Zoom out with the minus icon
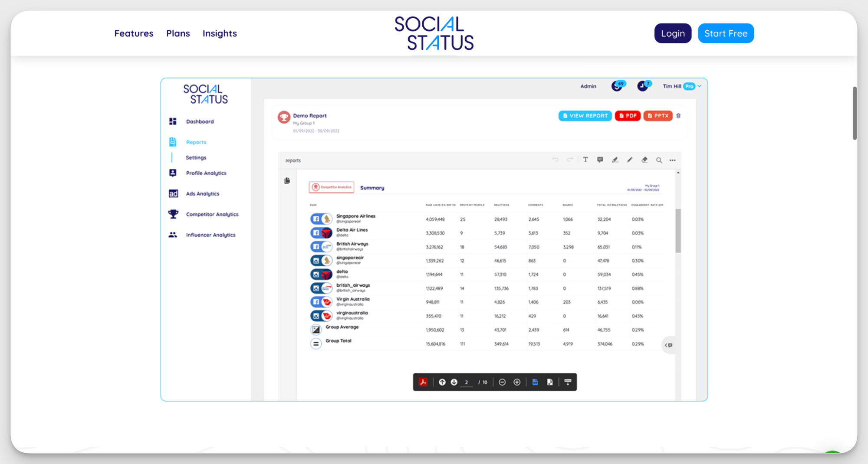The width and height of the screenshot is (868, 464). (502, 382)
